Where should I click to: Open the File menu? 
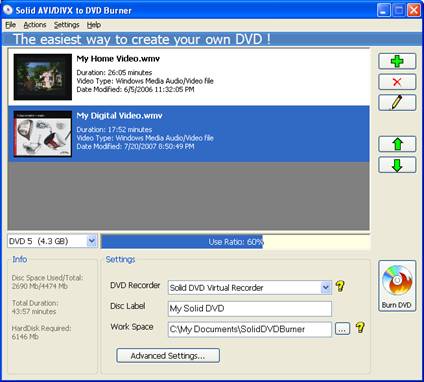point(10,25)
